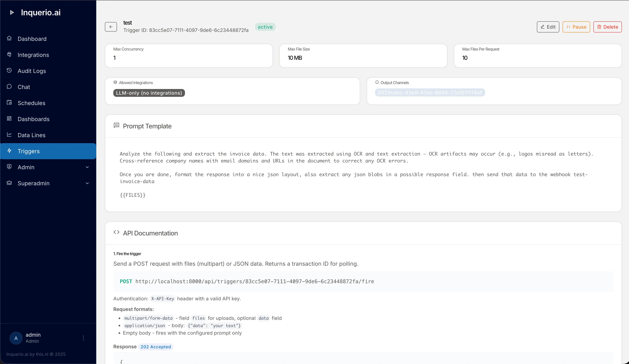Click the {"data": "your text"} code snippet

coord(214,326)
